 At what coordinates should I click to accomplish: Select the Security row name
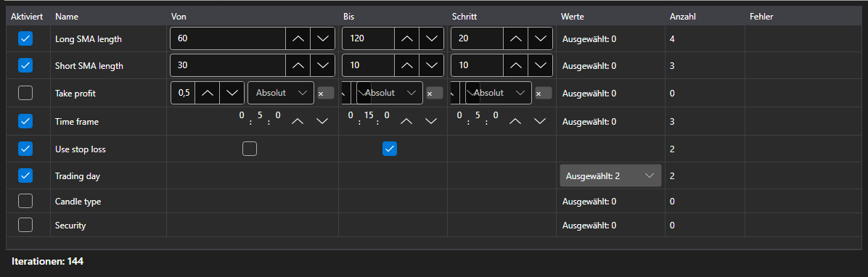(x=70, y=226)
